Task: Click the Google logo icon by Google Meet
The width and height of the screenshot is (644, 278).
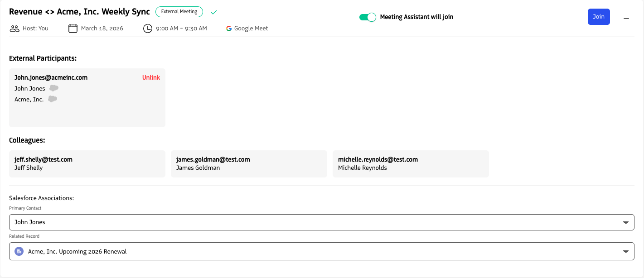Action: (229, 29)
